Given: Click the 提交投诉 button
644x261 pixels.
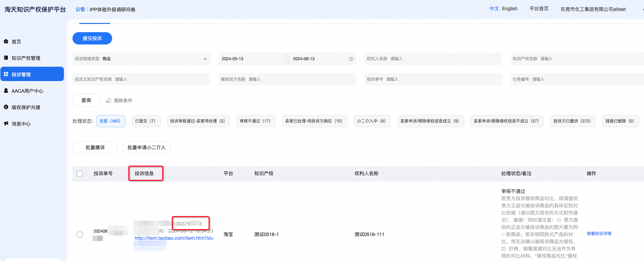Looking at the screenshot, I should coord(92,38).
